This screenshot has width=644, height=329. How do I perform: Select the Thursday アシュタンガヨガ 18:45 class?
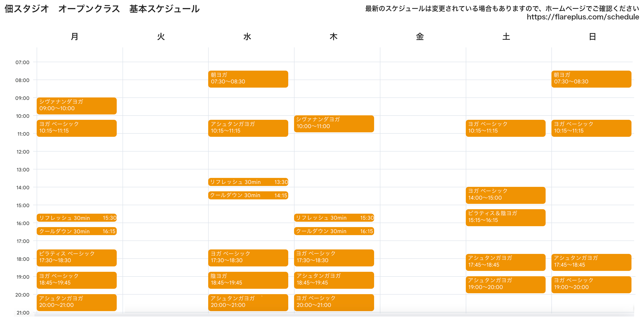[334, 280]
